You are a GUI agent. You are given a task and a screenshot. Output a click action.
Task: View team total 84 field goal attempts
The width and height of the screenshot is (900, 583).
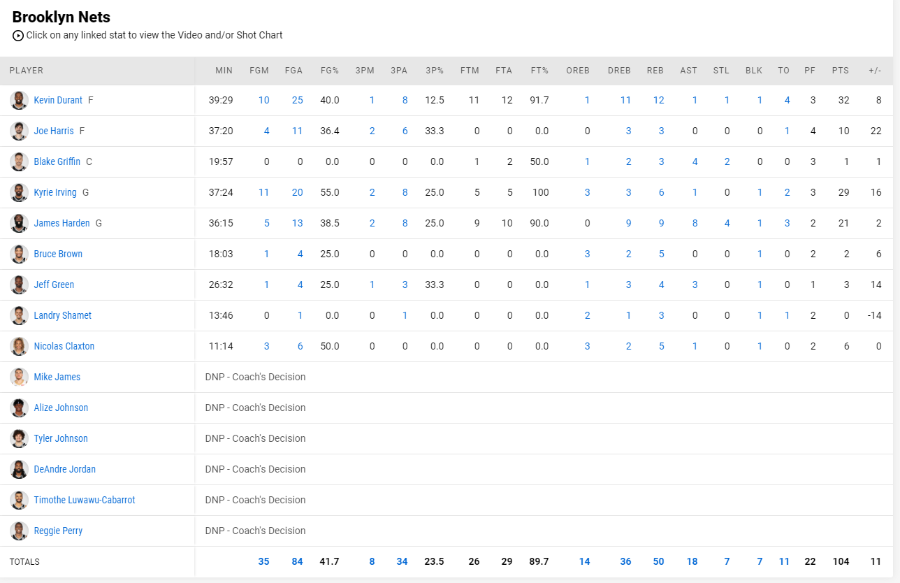(297, 562)
